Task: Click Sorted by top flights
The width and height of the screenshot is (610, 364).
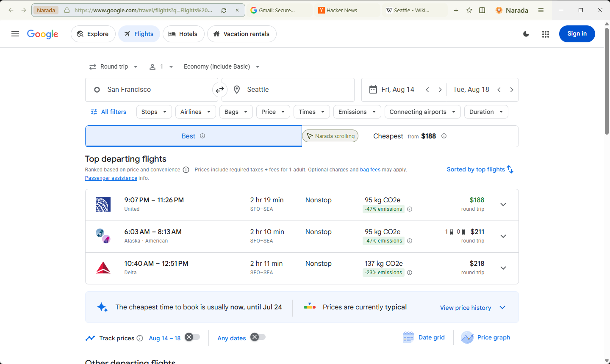Action: (480, 169)
